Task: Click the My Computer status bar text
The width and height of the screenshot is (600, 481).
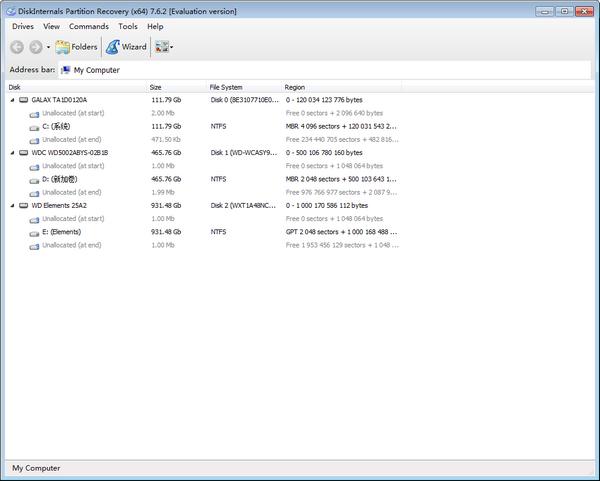Action: [x=36, y=468]
